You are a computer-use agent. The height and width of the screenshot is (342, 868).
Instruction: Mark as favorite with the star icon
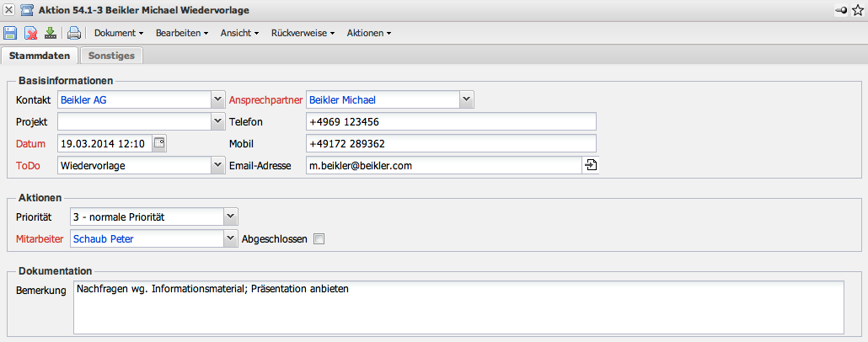click(858, 10)
